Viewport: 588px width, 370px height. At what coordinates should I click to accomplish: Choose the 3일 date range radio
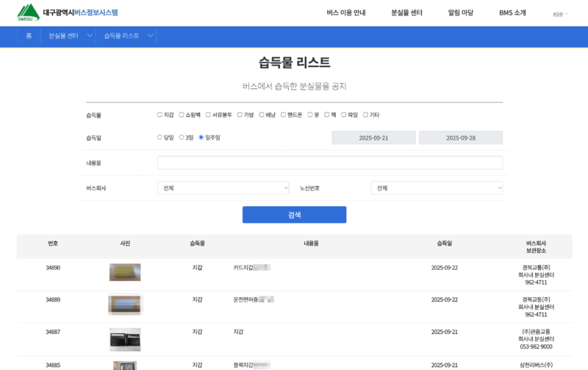pyautogui.click(x=182, y=138)
